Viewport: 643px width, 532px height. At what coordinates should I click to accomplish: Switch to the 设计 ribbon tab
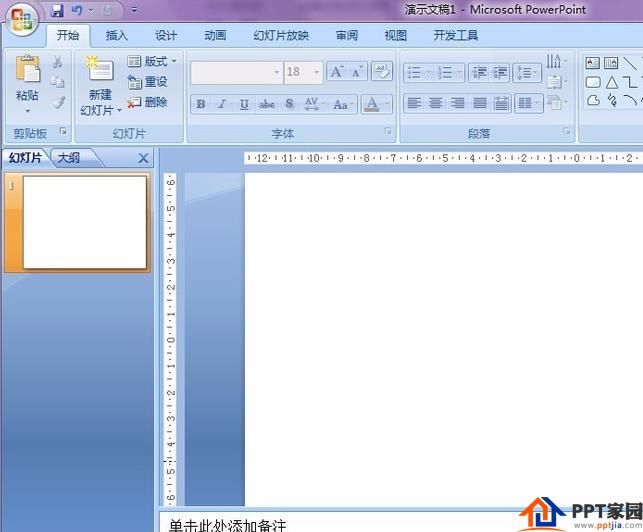[x=166, y=36]
